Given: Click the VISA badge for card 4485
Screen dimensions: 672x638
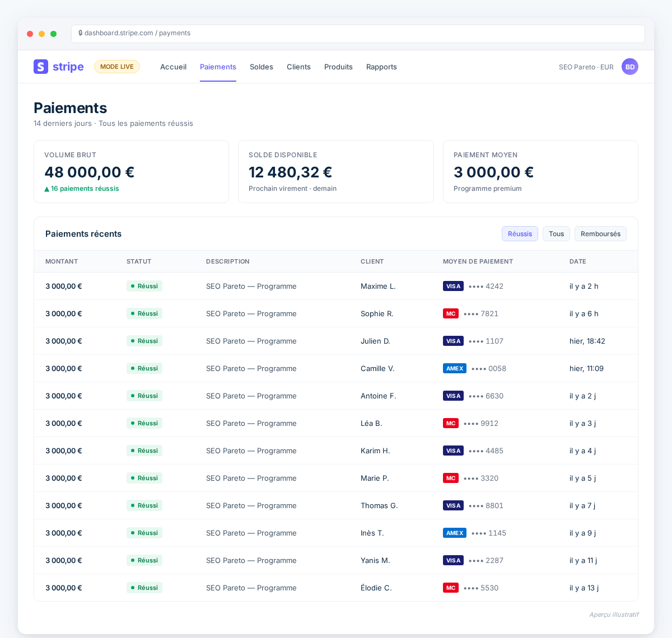Looking at the screenshot, I should (x=453, y=451).
